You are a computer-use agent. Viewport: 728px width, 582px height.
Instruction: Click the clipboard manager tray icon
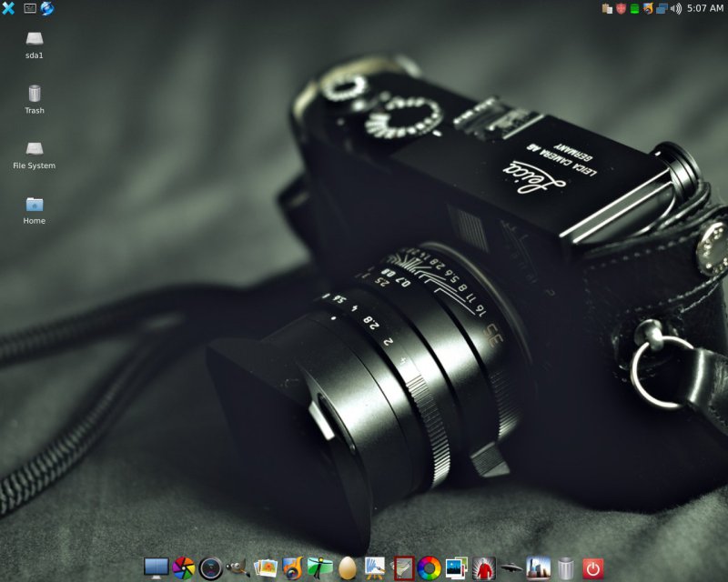click(x=607, y=8)
